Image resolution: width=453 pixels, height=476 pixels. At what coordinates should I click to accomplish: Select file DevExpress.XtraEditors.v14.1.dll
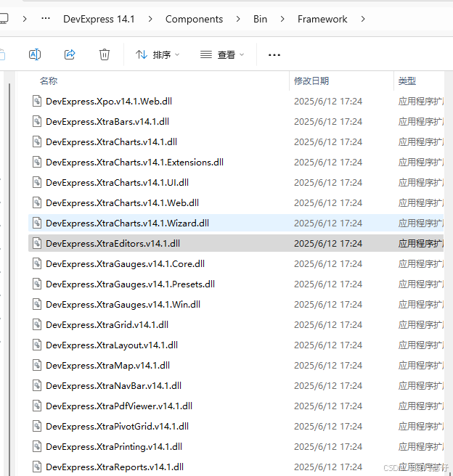click(236, 244)
